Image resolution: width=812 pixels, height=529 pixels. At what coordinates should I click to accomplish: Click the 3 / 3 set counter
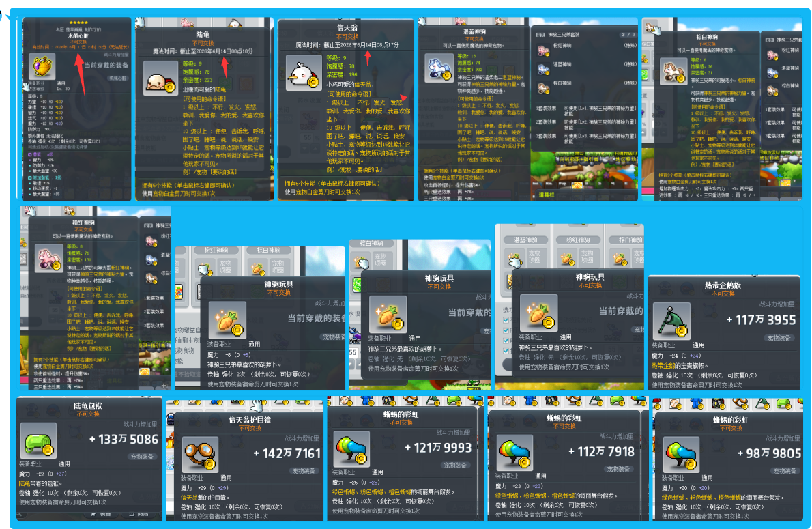point(628,35)
